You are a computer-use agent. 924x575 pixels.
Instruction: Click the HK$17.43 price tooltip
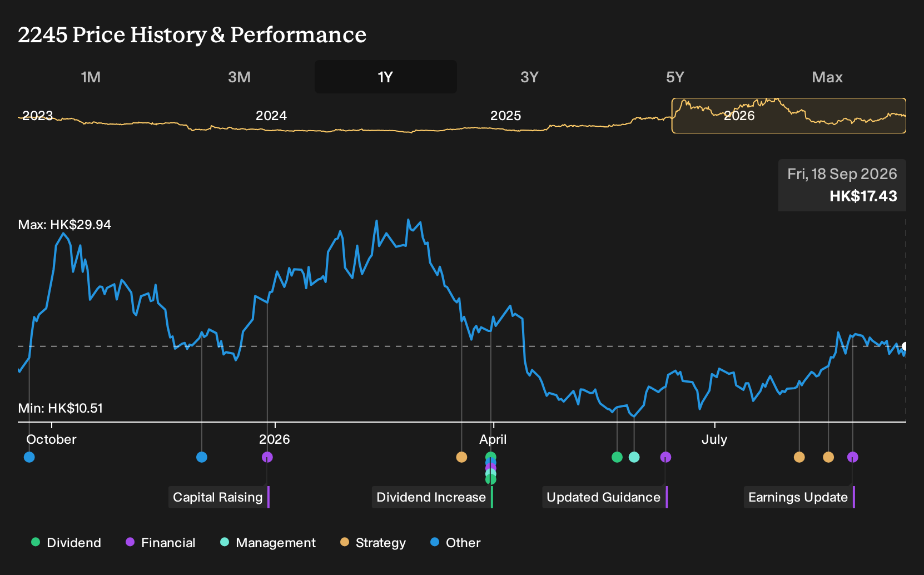842,185
